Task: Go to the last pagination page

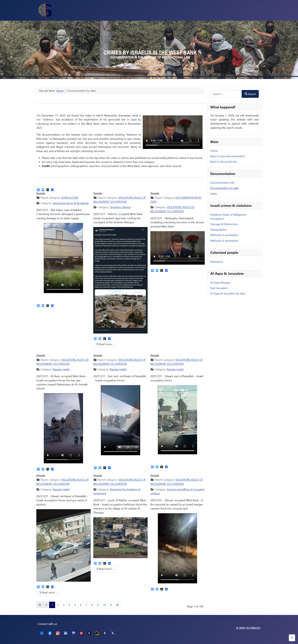Action: 117,605
